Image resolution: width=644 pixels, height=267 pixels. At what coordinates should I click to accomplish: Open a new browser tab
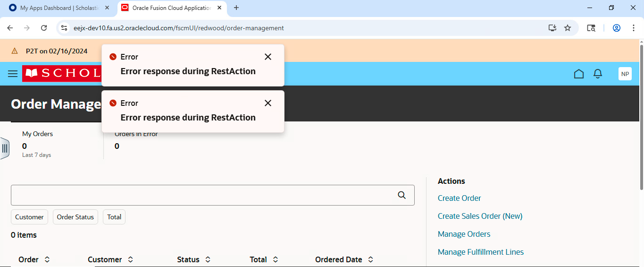pos(236,8)
